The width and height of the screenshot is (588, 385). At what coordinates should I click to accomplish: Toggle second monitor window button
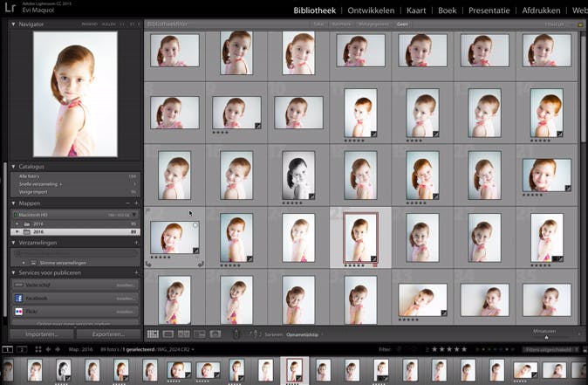pos(21,349)
